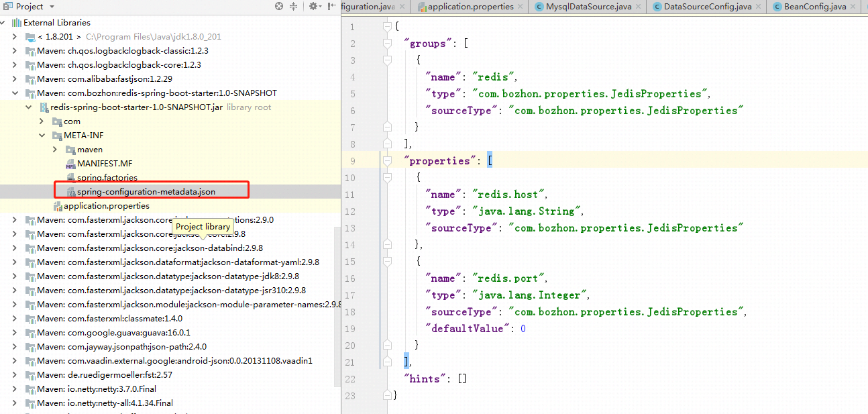Click the Collapse All icon in Project panel
This screenshot has height=414, width=868.
tap(293, 6)
